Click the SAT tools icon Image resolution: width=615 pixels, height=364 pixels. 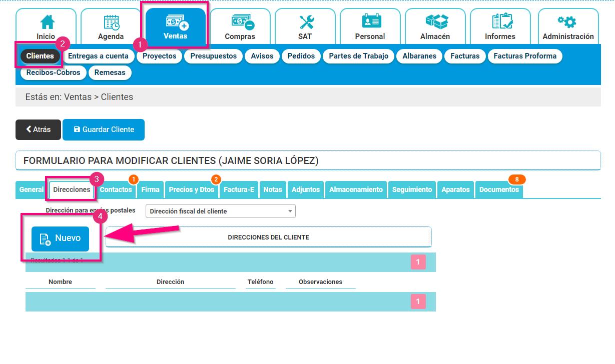point(305,26)
